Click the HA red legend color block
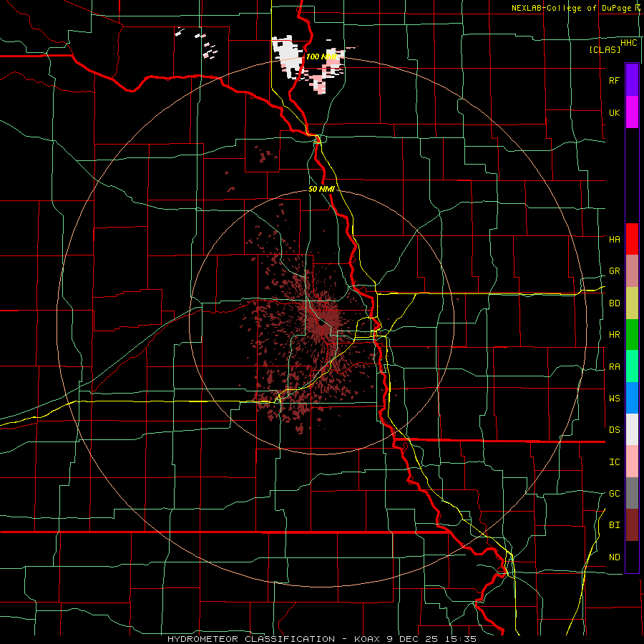Image resolution: width=644 pixels, height=644 pixels. pos(632,239)
